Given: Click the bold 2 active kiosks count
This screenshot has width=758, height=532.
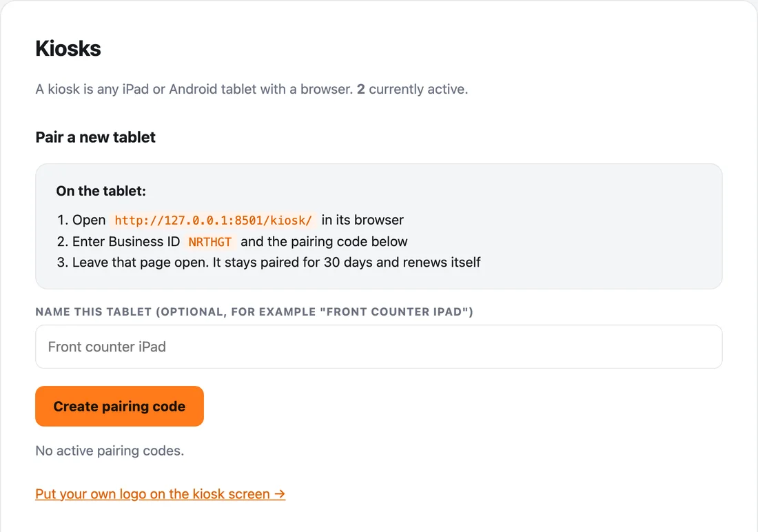Looking at the screenshot, I should [360, 90].
